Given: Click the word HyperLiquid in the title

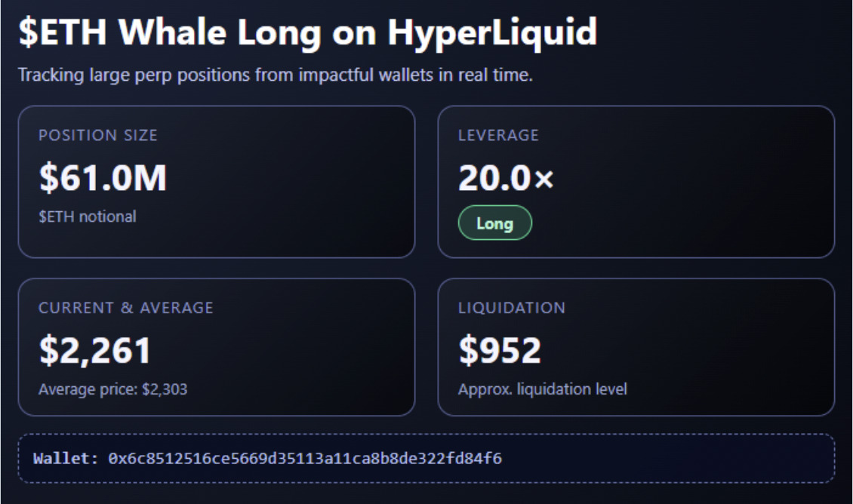Looking at the screenshot, I should tap(492, 33).
